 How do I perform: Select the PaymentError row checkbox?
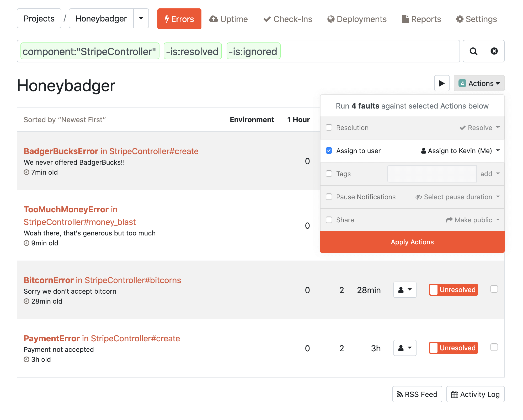pos(494,347)
